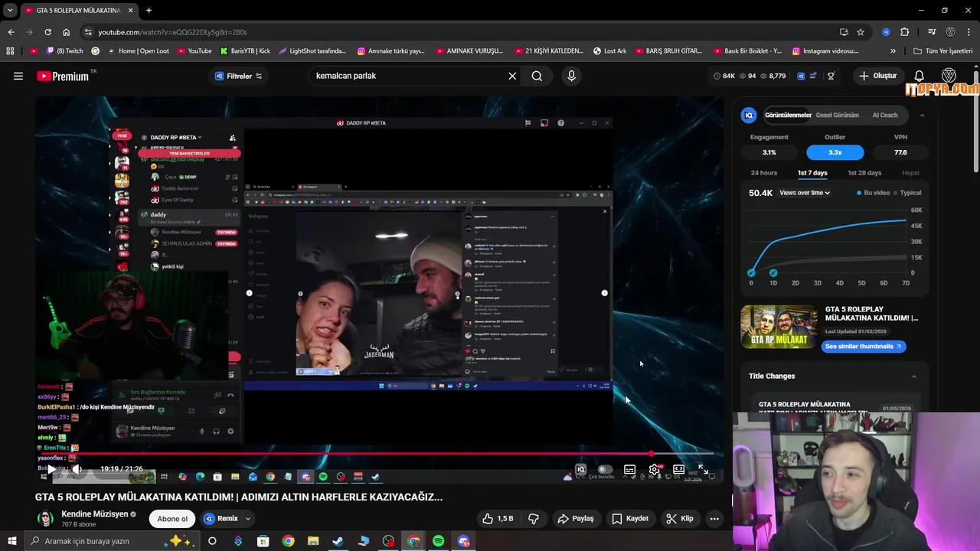Open the YouTube hamburger guide menu
The image size is (980, 551).
[18, 76]
